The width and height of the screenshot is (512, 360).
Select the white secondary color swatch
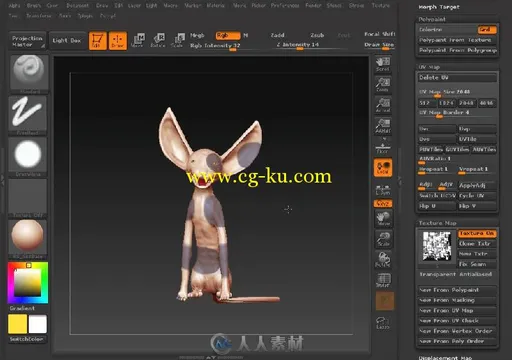37,324
